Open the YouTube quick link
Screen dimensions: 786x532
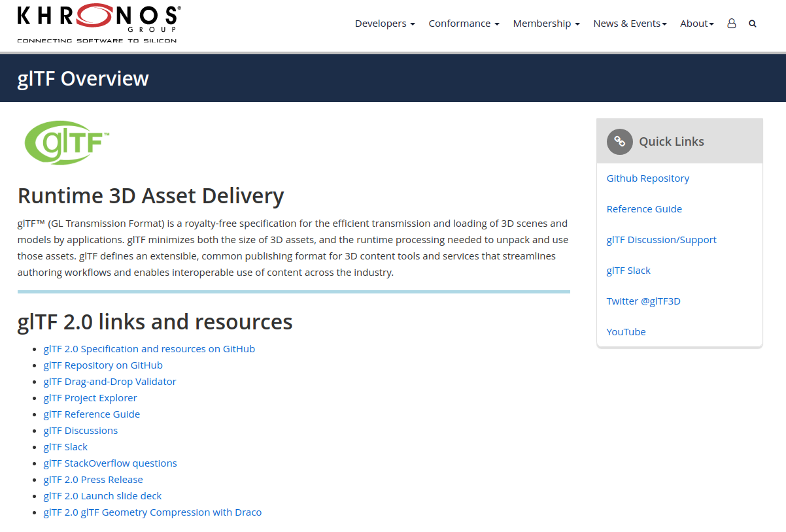(626, 332)
